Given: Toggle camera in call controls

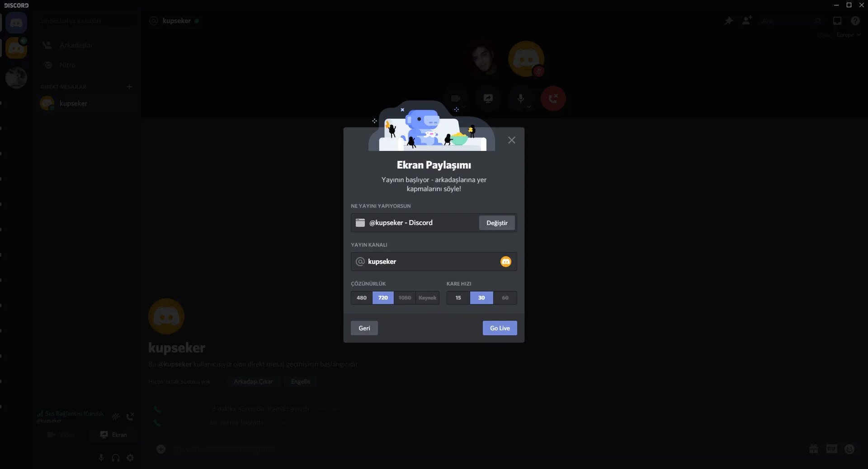Looking at the screenshot, I should pos(456,98).
